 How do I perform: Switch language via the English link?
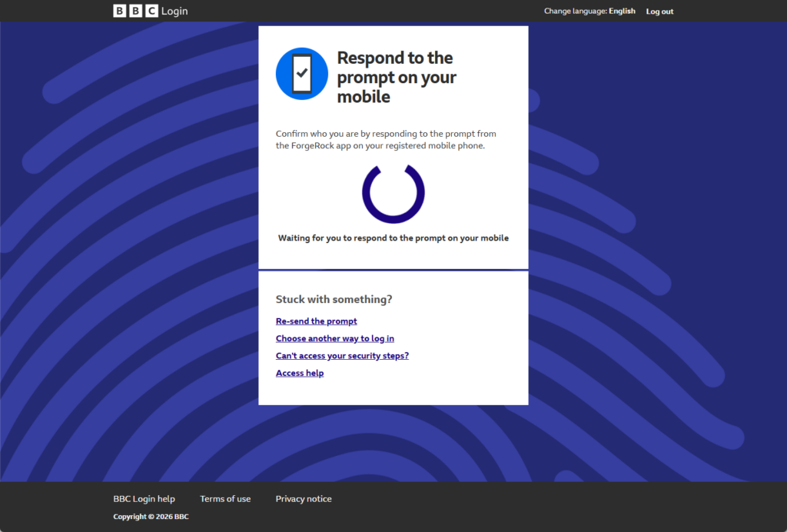click(622, 12)
